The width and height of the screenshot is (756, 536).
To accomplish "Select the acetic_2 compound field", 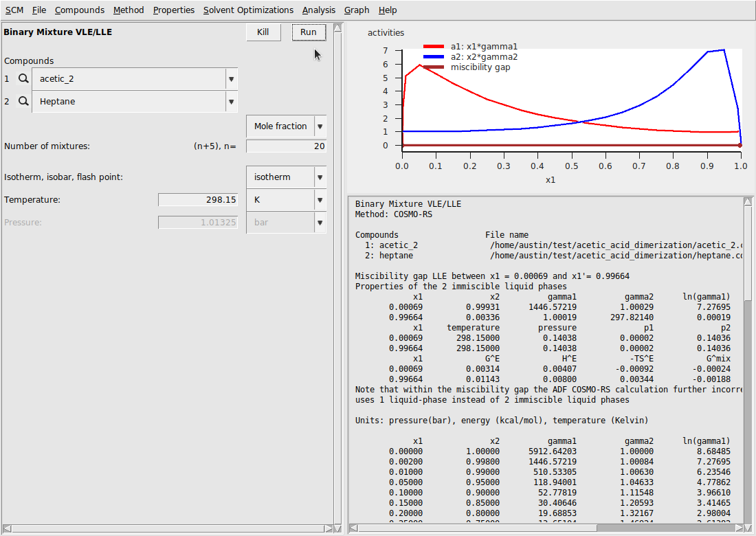I will (x=129, y=79).
